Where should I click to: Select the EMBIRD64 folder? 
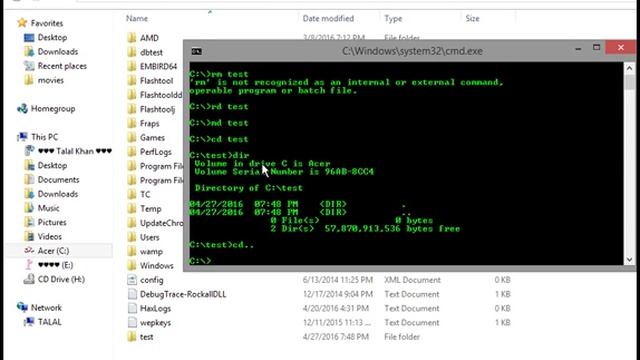(158, 67)
